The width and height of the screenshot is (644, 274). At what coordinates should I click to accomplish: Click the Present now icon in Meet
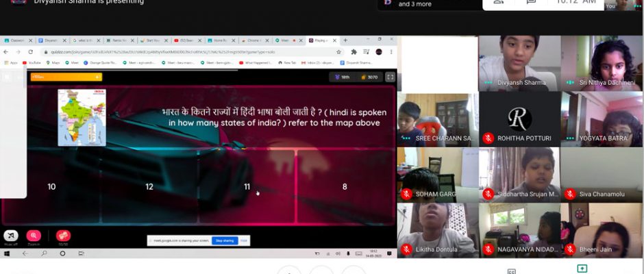point(582,269)
